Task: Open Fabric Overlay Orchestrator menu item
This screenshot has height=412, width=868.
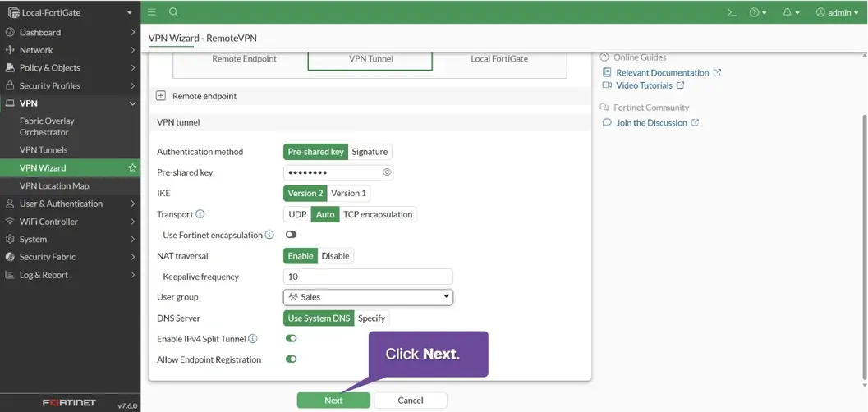Action: tap(71, 126)
